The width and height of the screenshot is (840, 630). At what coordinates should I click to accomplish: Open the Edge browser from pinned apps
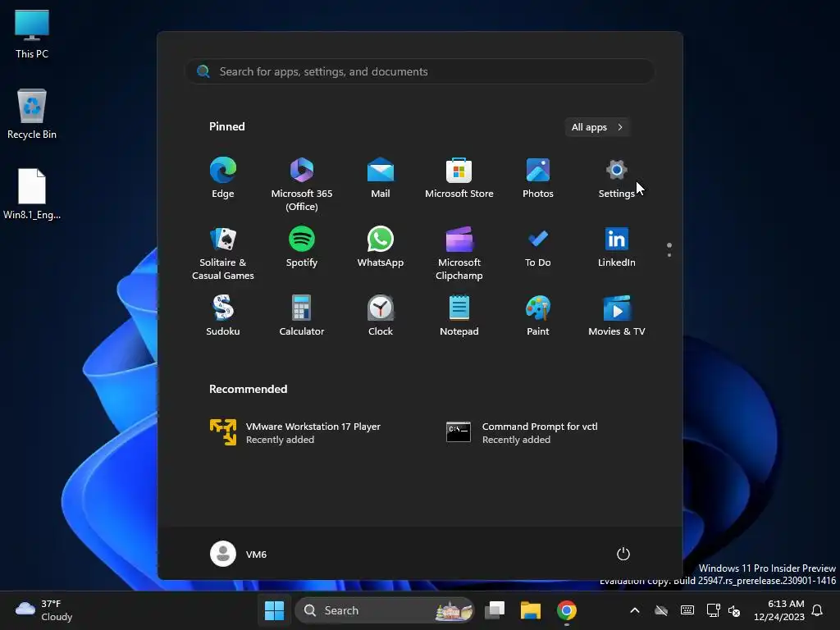coord(223,178)
